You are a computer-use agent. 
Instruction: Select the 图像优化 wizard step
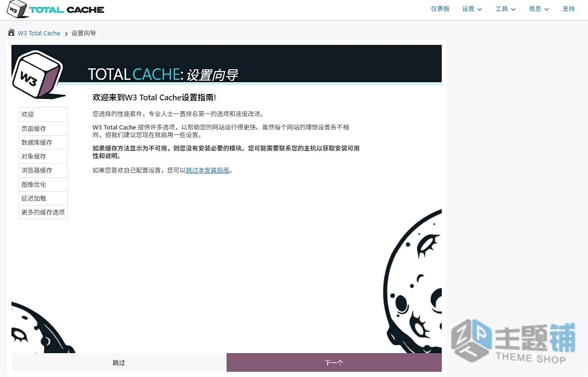point(43,184)
